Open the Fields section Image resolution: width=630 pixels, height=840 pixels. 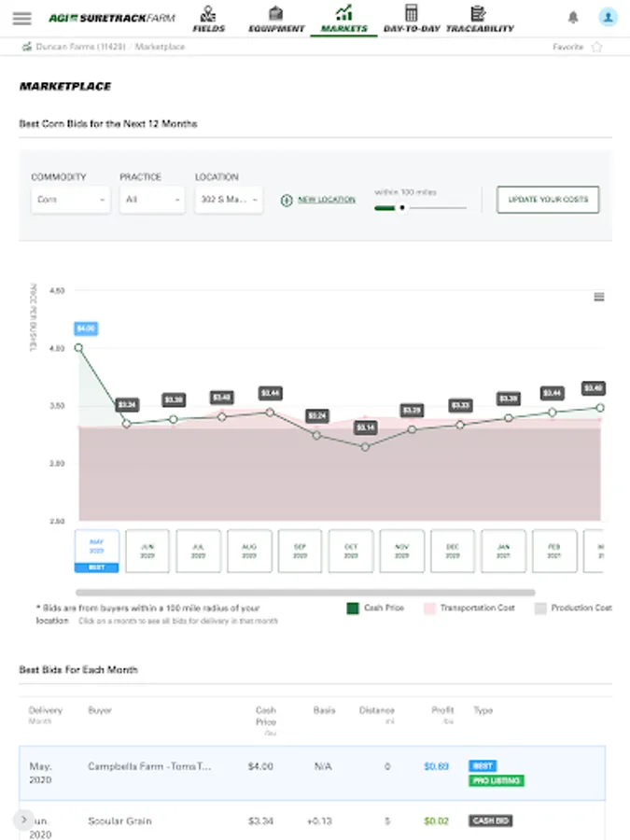pos(208,19)
